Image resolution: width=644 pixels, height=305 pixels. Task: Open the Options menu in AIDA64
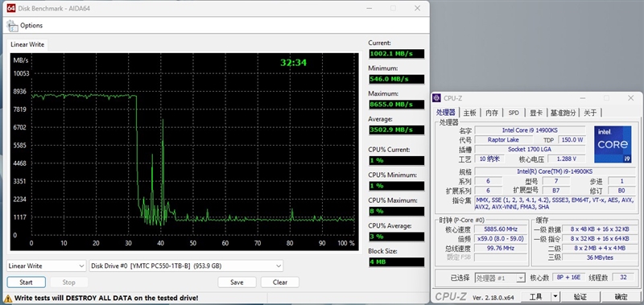pyautogui.click(x=31, y=26)
